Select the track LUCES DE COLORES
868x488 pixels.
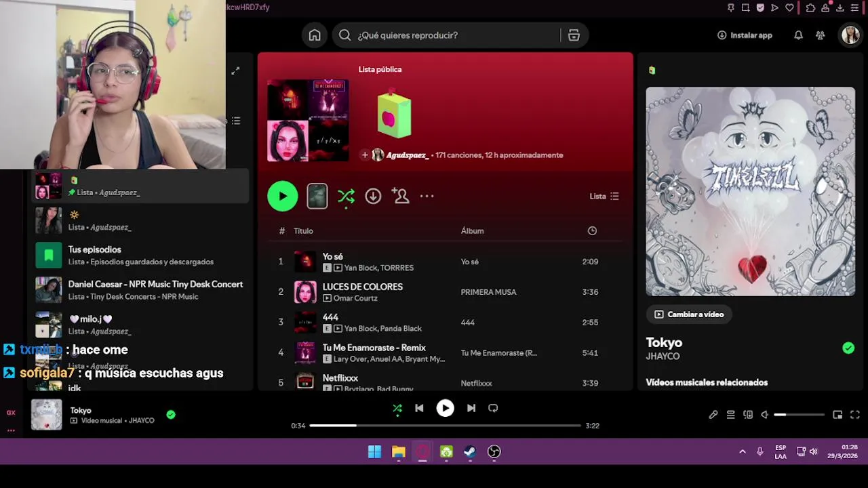[363, 287]
